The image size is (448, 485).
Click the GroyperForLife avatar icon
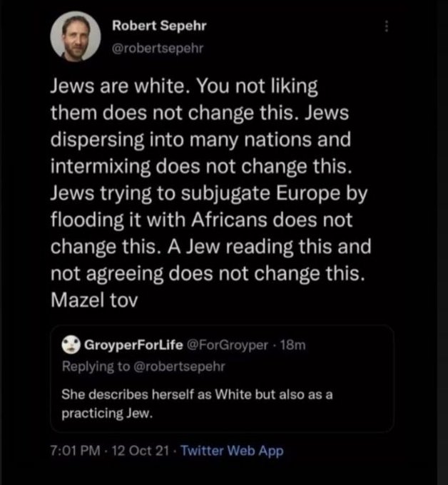click(x=72, y=345)
